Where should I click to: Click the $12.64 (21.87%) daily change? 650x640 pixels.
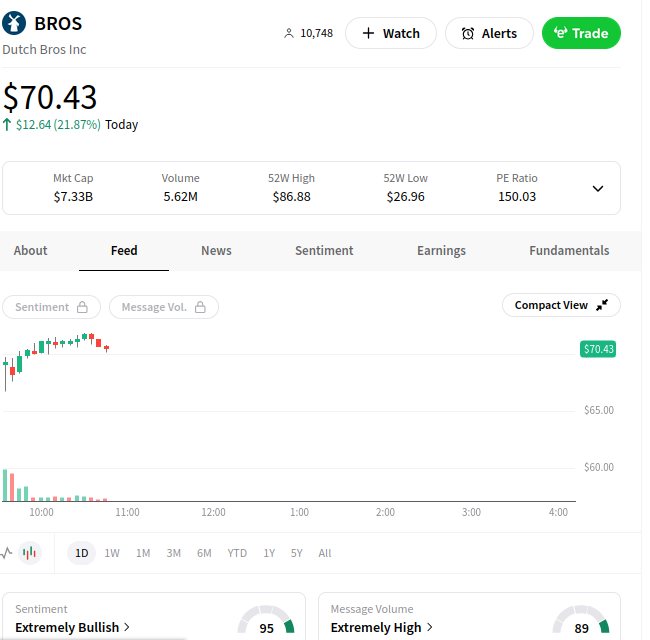click(58, 124)
